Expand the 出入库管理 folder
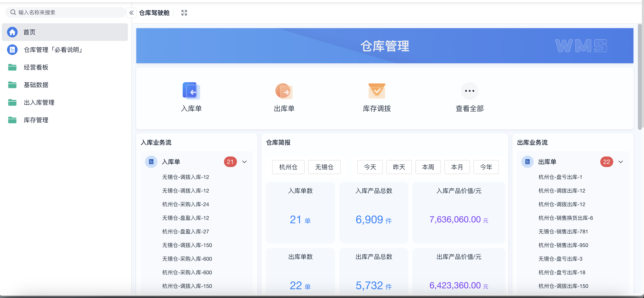 pyautogui.click(x=65, y=102)
